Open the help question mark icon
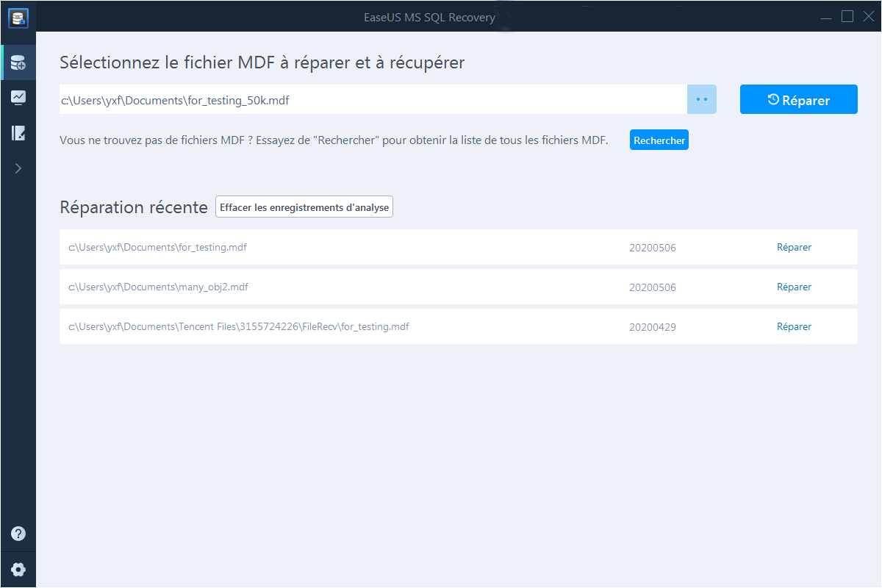Viewport: 882px width, 588px height. coord(18,534)
